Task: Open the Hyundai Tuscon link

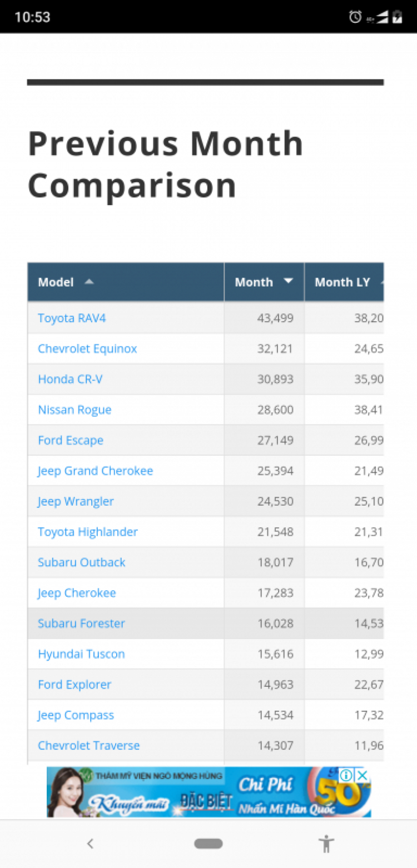Action: pyautogui.click(x=81, y=654)
